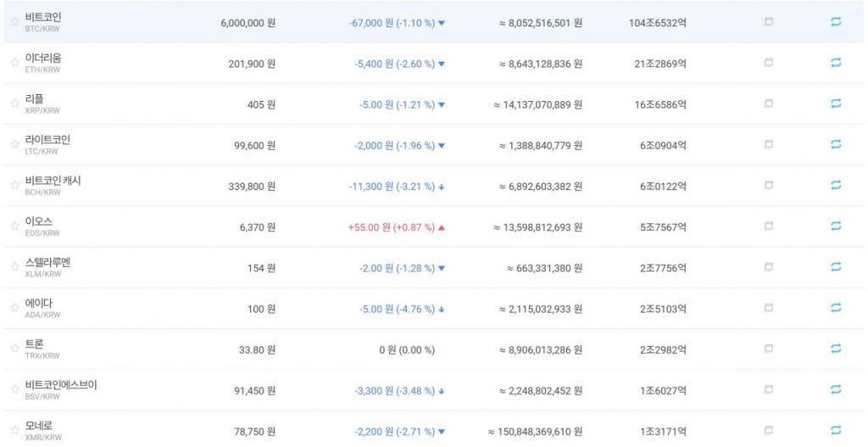The width and height of the screenshot is (868, 447).
Task: Open the chart icon for 라이트코인
Action: (768, 144)
